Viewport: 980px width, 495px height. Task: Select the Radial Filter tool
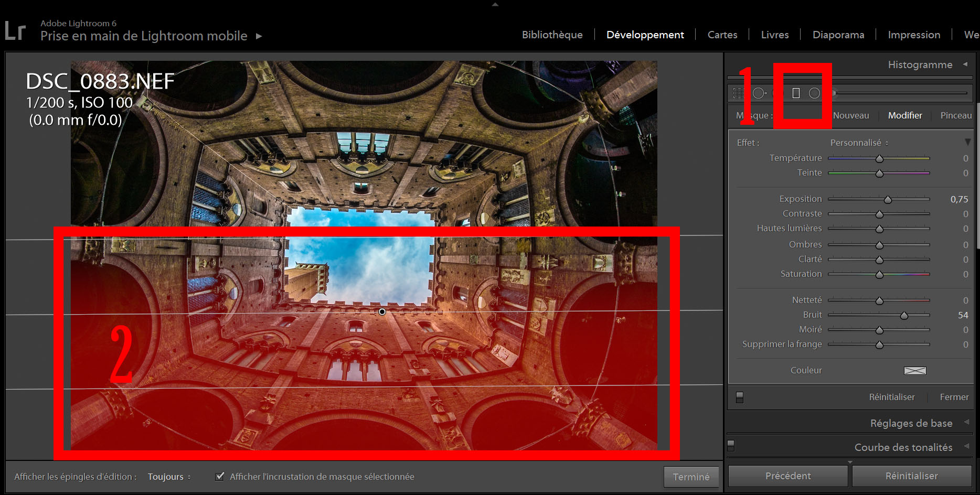[x=814, y=93]
